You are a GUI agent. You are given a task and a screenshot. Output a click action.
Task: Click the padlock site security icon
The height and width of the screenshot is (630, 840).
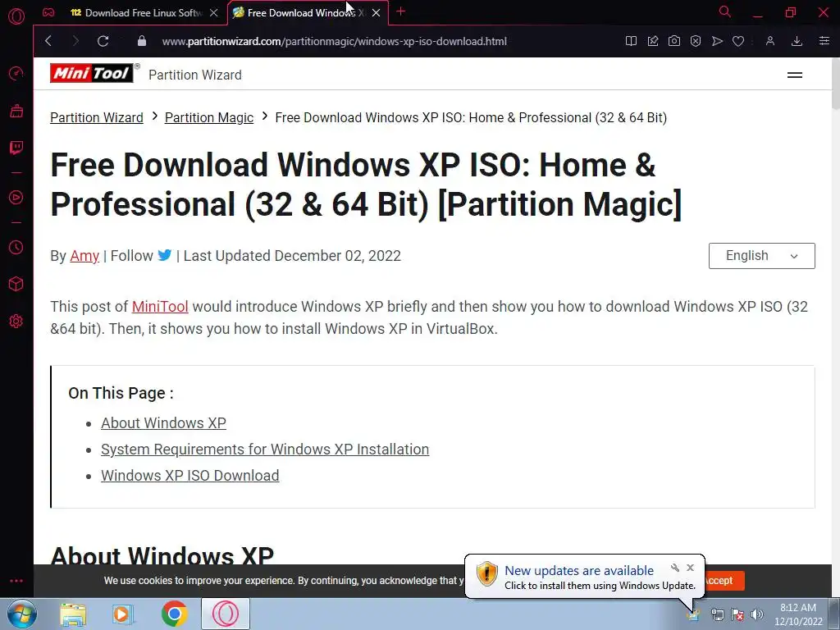click(141, 41)
